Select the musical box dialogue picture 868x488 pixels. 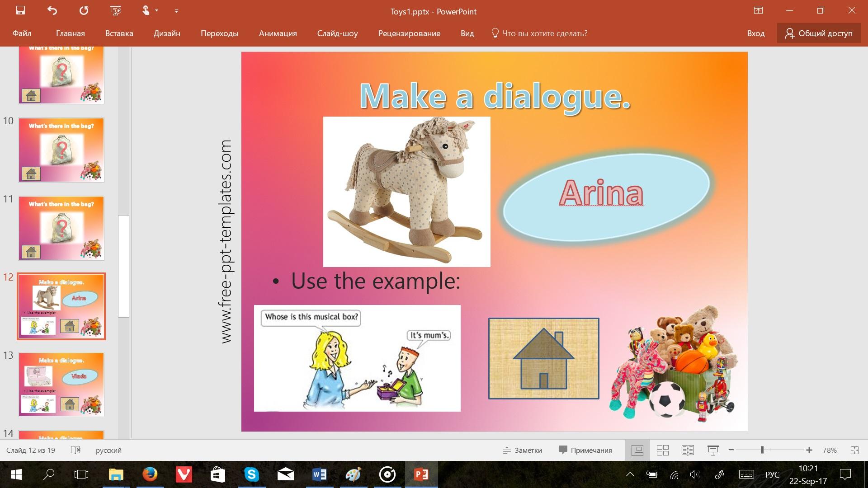click(357, 358)
